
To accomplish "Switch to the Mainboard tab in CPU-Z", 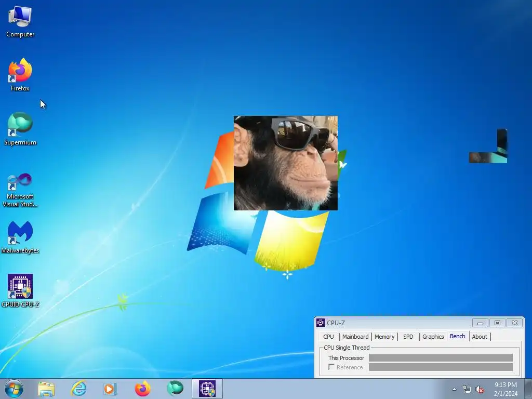I will pyautogui.click(x=355, y=337).
